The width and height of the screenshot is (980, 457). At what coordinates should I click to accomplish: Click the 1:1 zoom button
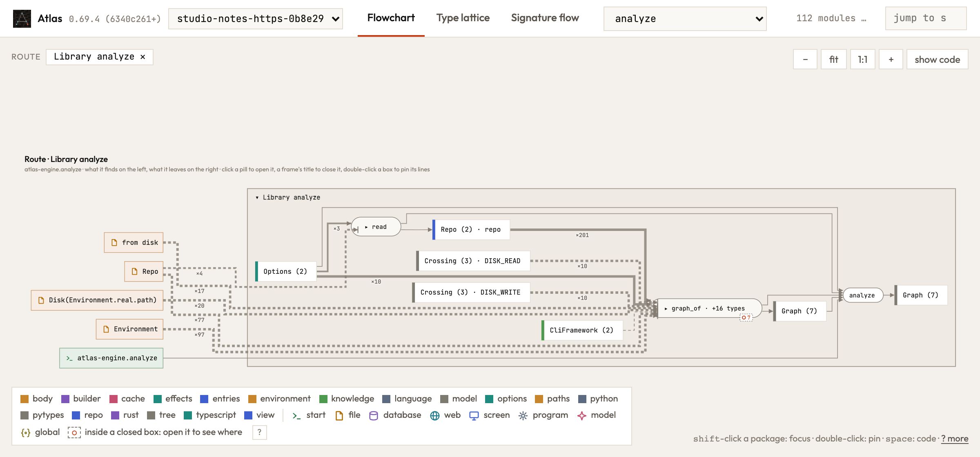point(863,60)
